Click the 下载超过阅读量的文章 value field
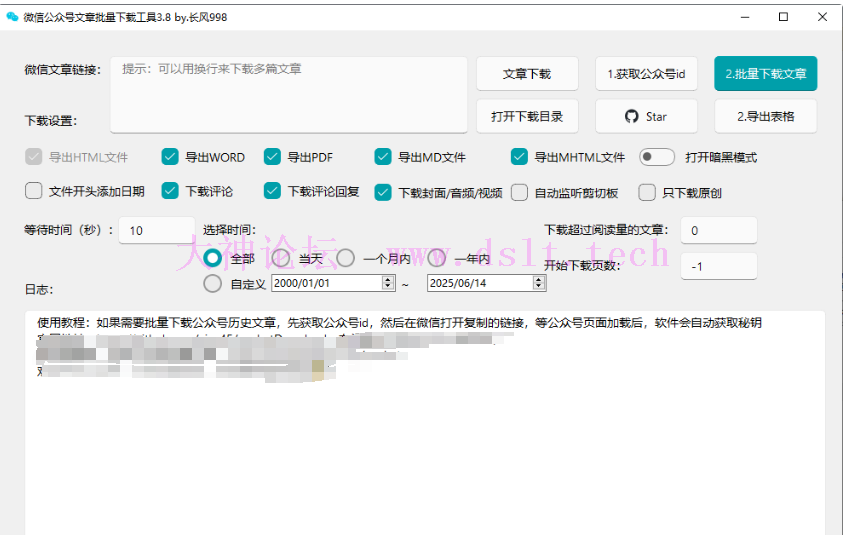The image size is (844, 535). point(719,230)
